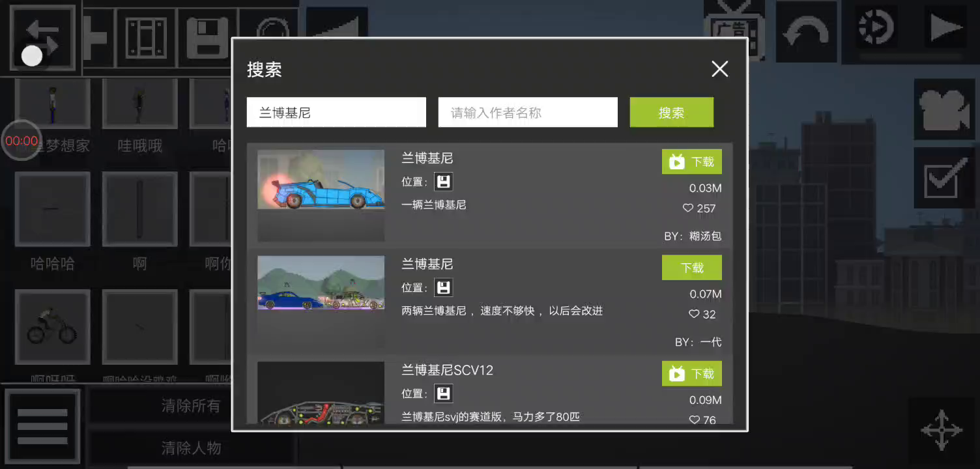Select the 啊 item in the item grid
The image size is (980, 469).
pyautogui.click(x=140, y=209)
